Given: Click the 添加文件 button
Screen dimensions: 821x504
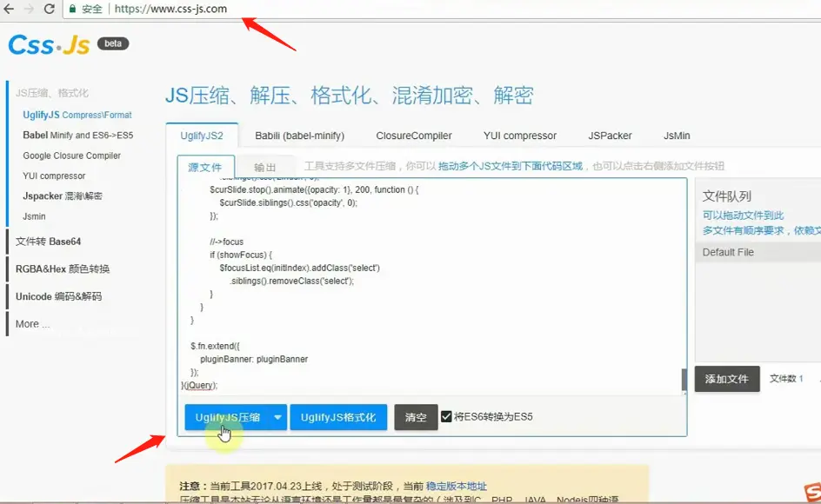Looking at the screenshot, I should point(727,379).
